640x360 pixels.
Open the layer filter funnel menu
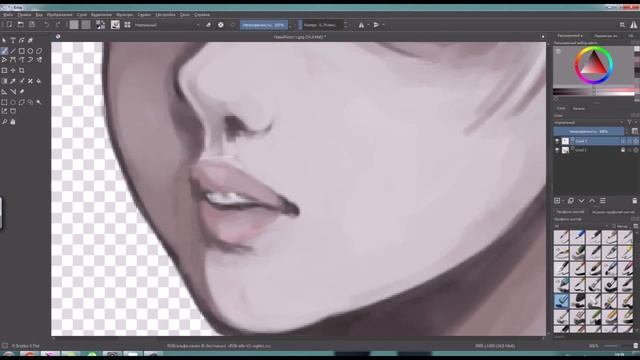[x=629, y=122]
